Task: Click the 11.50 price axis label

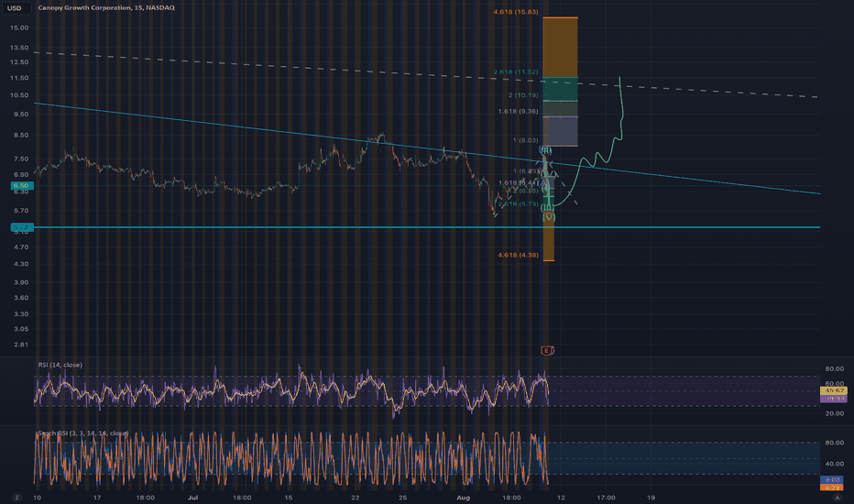Action: tap(20, 78)
